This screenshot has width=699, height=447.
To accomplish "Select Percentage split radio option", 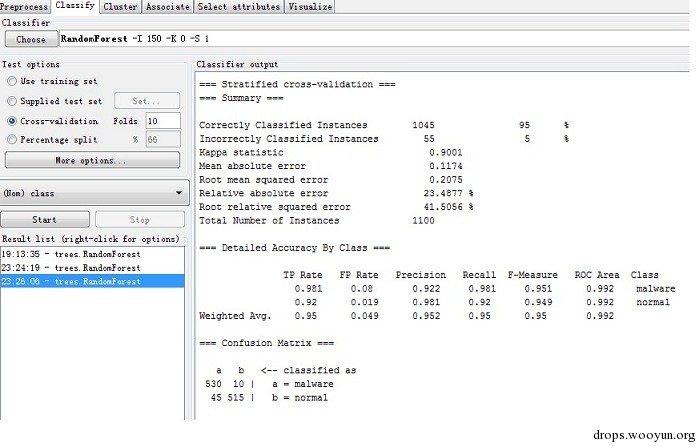I will click(12, 140).
